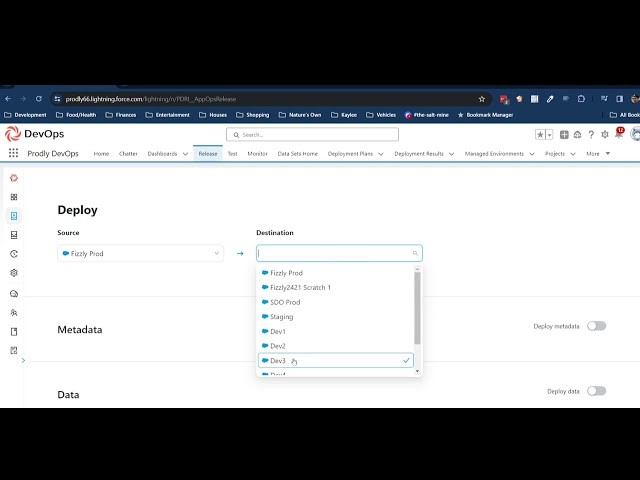
Task: Toggle the Deploy data switch
Action: (596, 391)
